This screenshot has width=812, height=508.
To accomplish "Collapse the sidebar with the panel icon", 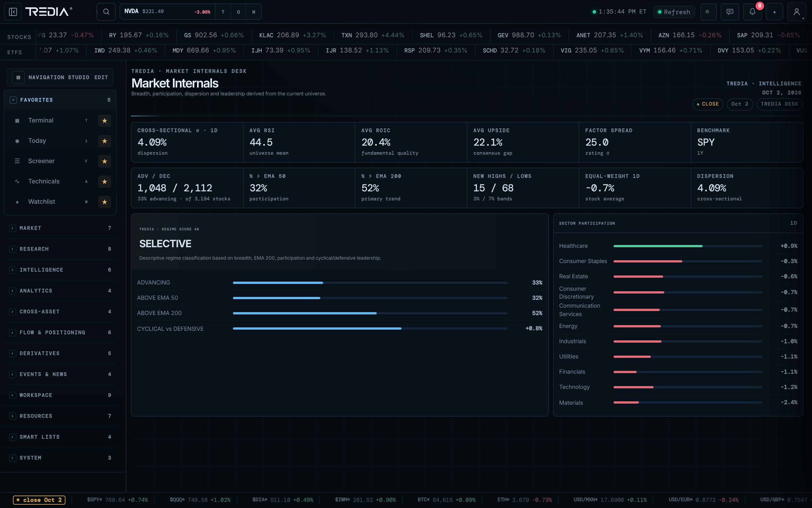I will [x=13, y=12].
